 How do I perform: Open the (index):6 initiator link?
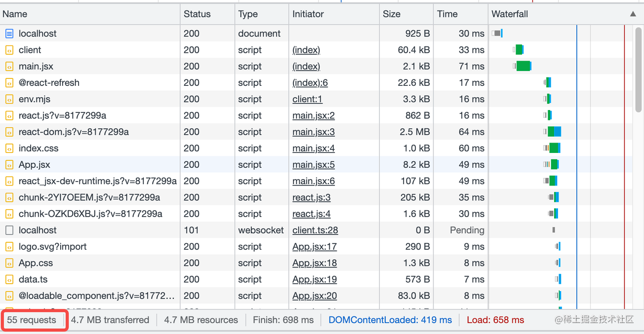pos(310,82)
